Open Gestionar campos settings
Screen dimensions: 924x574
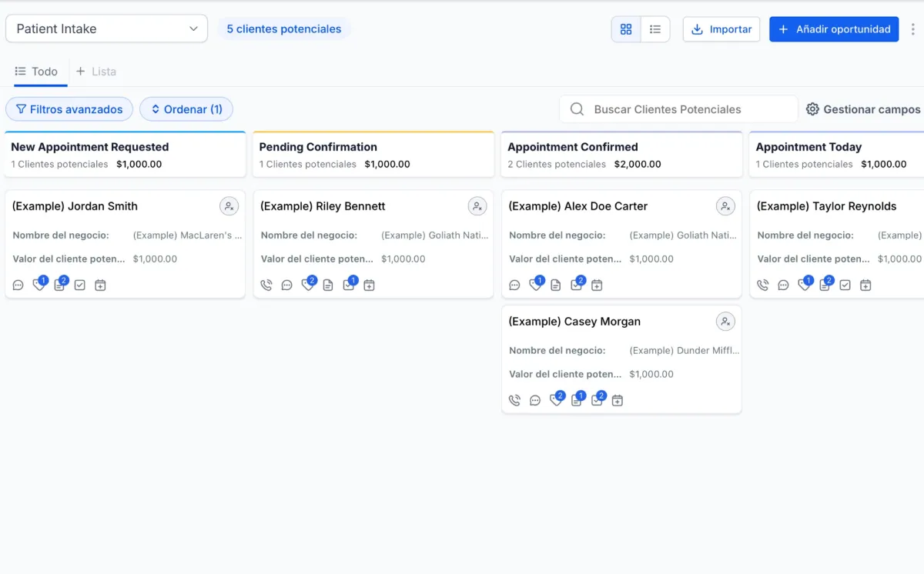[863, 109]
